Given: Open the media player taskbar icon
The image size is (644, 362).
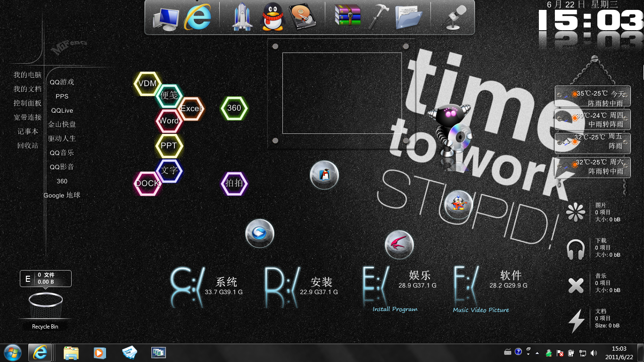Looking at the screenshot, I should click(99, 353).
